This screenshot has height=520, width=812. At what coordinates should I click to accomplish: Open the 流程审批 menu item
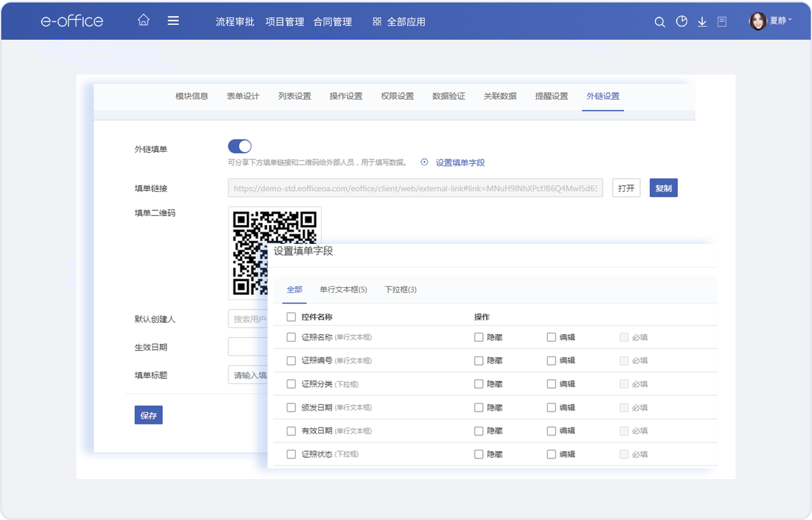pyautogui.click(x=235, y=22)
